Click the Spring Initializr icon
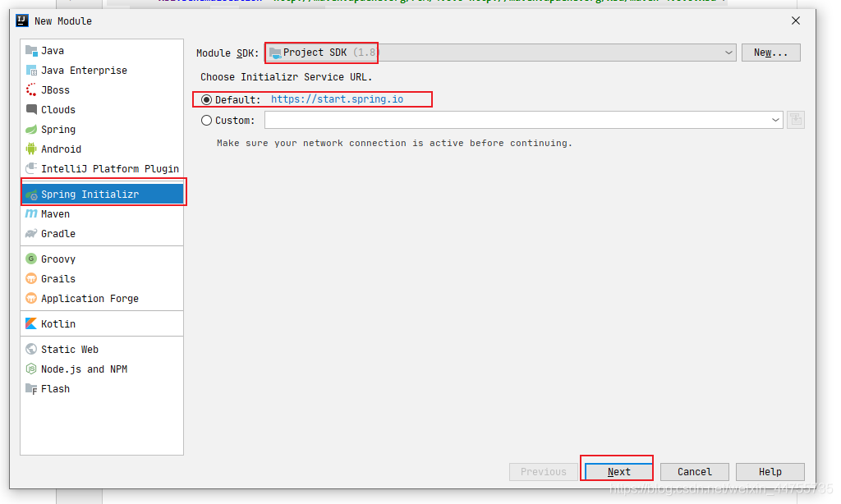The height and width of the screenshot is (504, 841). [31, 194]
